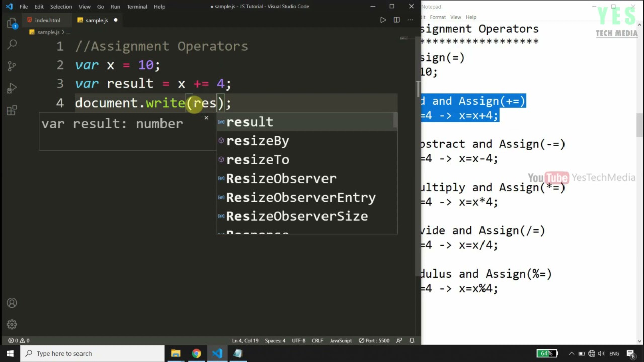Select the 'ResizeObserverSize' suggestion
Image resolution: width=644 pixels, height=362 pixels.
(307, 216)
